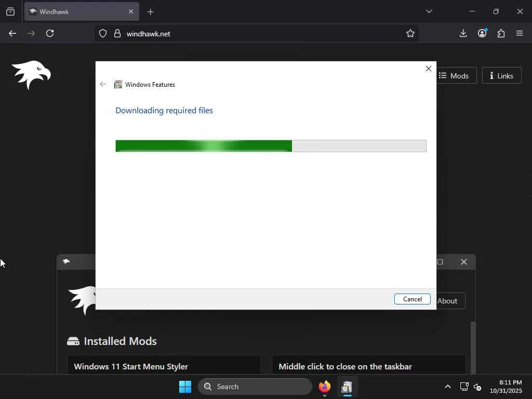This screenshot has height=399, width=532.
Task: Click the Windhawk app vertical scrollbar
Action: point(473,348)
